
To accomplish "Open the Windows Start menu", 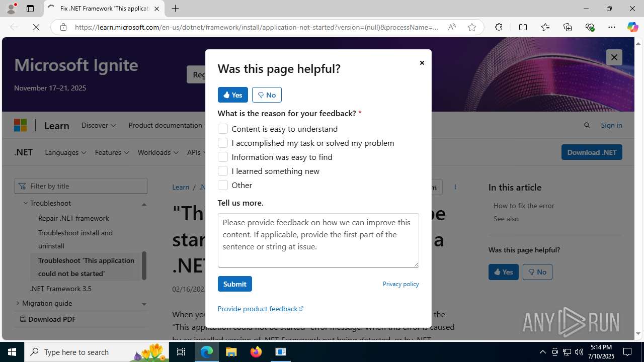I will tap(12, 352).
